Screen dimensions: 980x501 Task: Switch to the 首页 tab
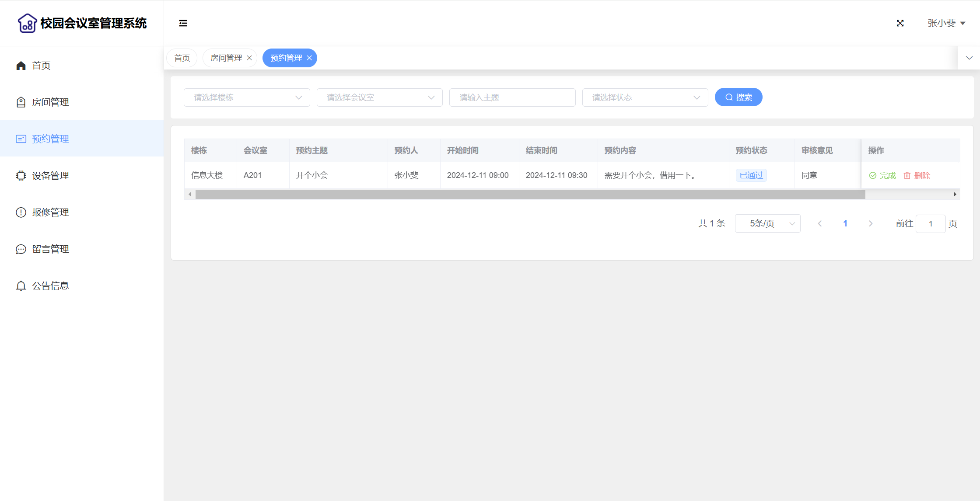[182, 58]
